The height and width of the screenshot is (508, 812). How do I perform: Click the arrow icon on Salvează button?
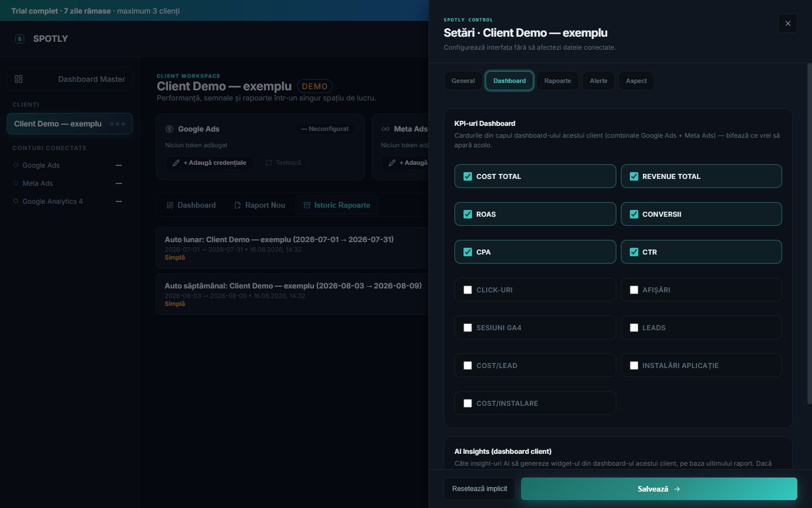(x=677, y=489)
